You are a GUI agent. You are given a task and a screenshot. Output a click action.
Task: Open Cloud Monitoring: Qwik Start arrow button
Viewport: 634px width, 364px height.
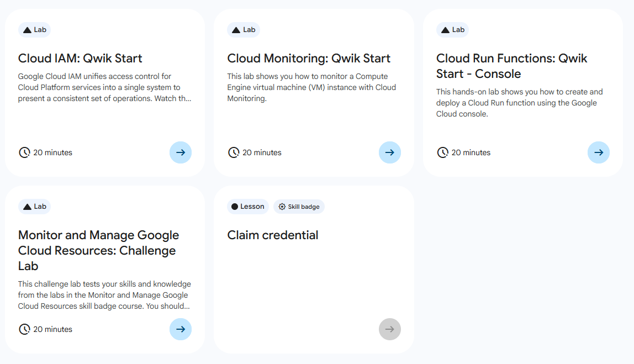point(390,152)
